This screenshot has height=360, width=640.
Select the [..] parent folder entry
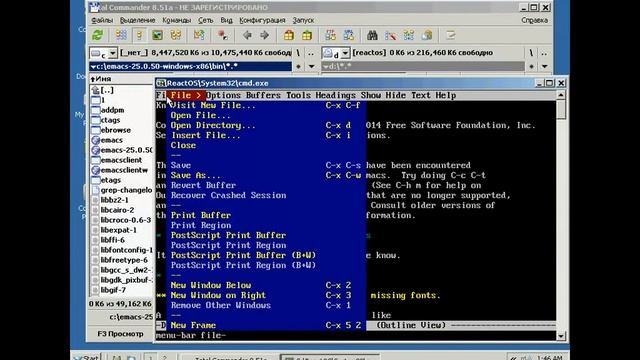point(107,90)
